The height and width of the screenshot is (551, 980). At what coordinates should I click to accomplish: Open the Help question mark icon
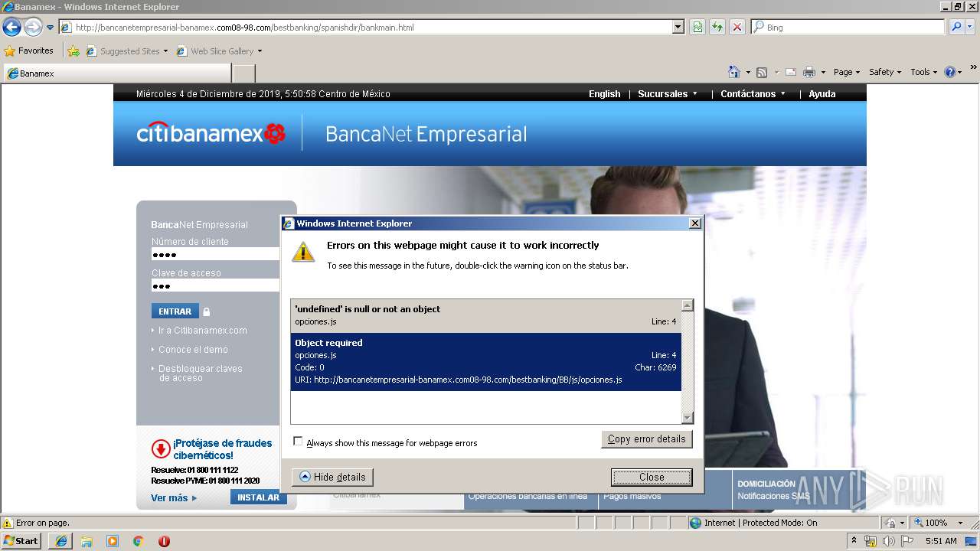click(x=950, y=72)
